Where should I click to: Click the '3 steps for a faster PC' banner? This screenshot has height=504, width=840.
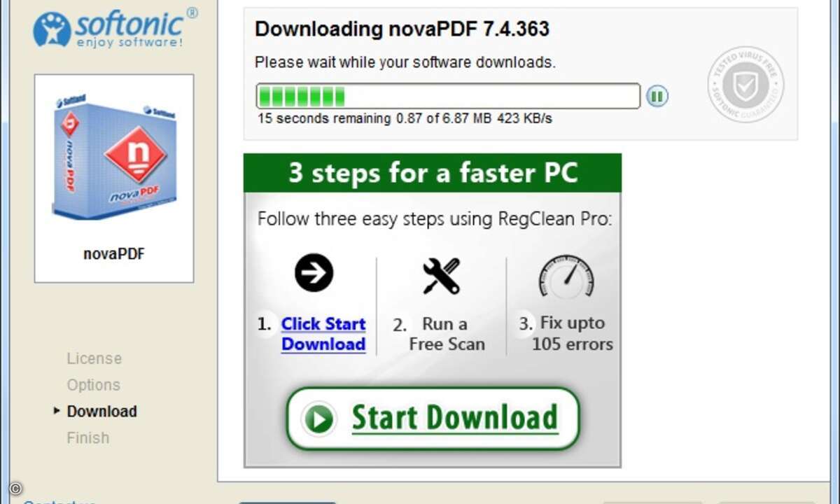point(433,173)
